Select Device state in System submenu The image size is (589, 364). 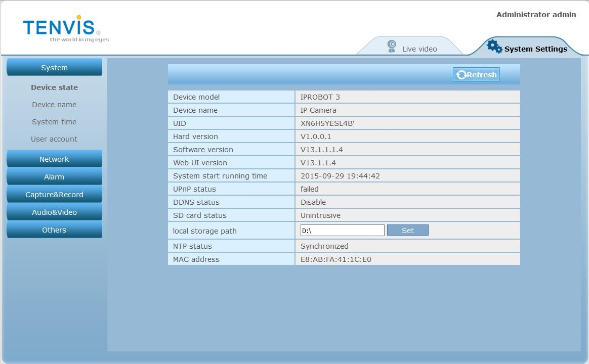(x=54, y=87)
